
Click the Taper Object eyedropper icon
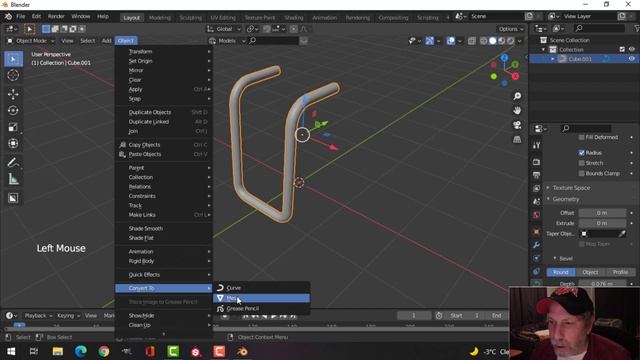coord(622,234)
